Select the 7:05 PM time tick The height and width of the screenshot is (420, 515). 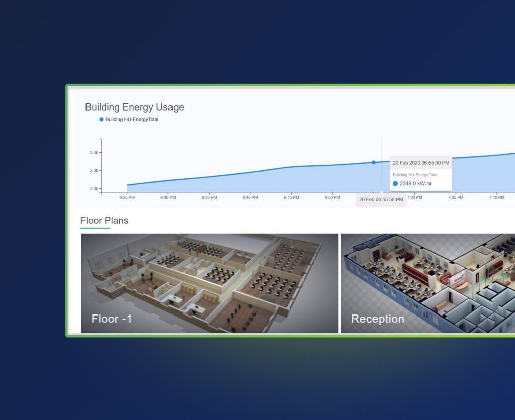pos(456,198)
